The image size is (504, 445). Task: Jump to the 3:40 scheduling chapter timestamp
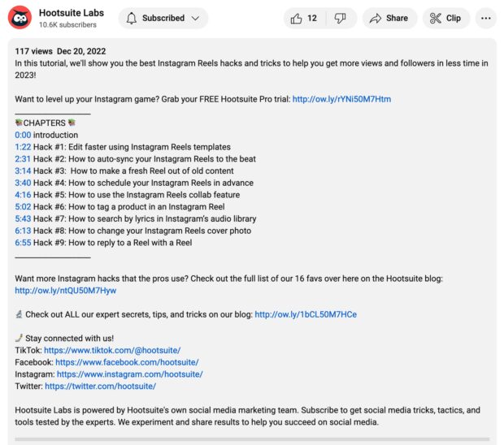23,183
